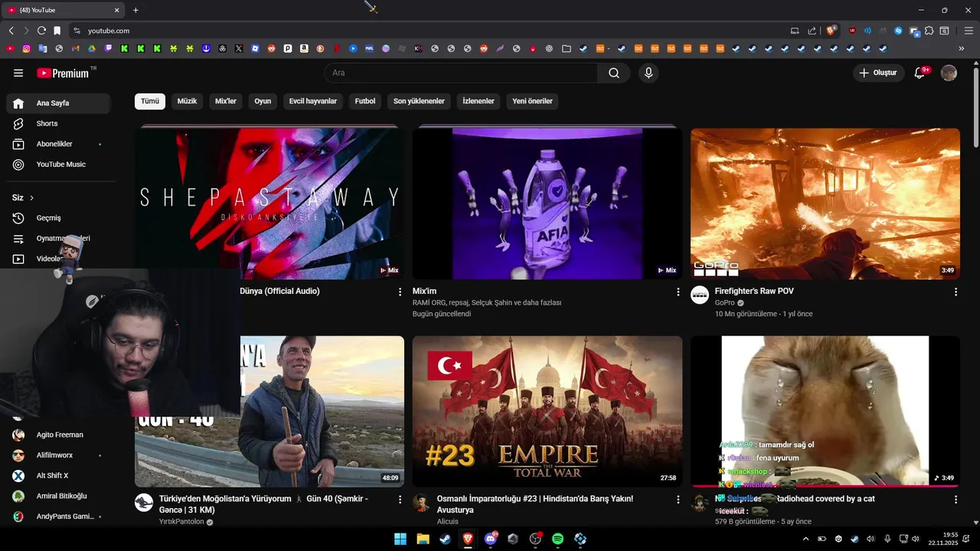Click the YouTube Premium logo
This screenshot has height=551, width=980.
[x=63, y=73]
